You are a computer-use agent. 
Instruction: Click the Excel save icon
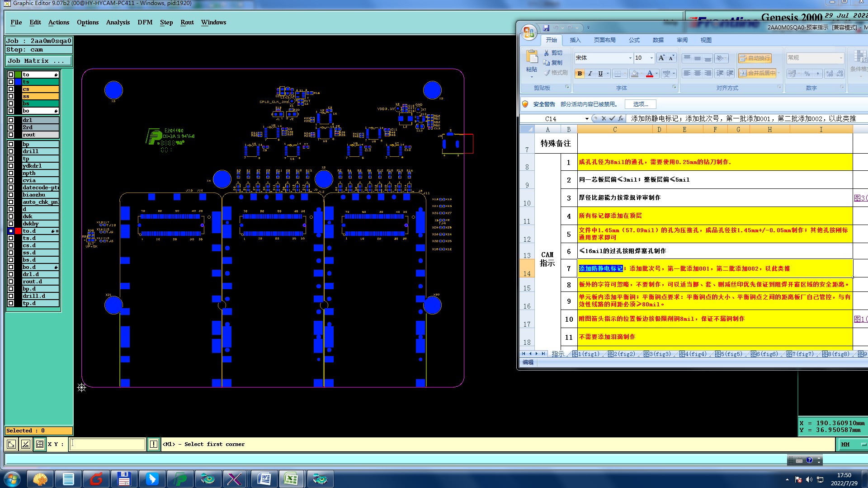click(x=546, y=28)
